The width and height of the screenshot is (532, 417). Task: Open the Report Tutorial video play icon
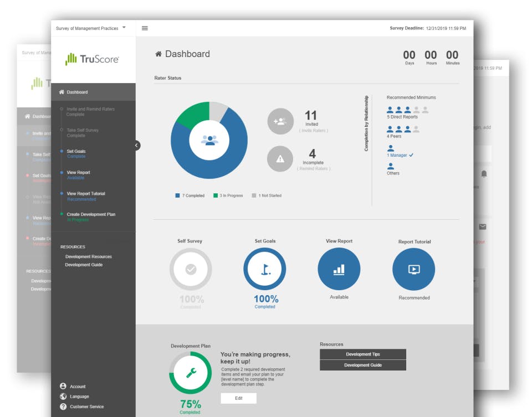413,269
